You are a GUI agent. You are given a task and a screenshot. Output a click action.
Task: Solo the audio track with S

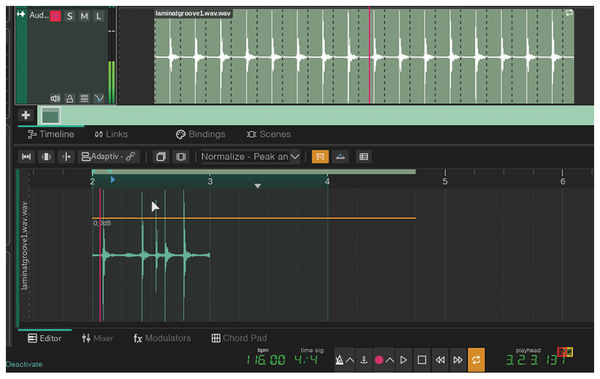coord(69,16)
